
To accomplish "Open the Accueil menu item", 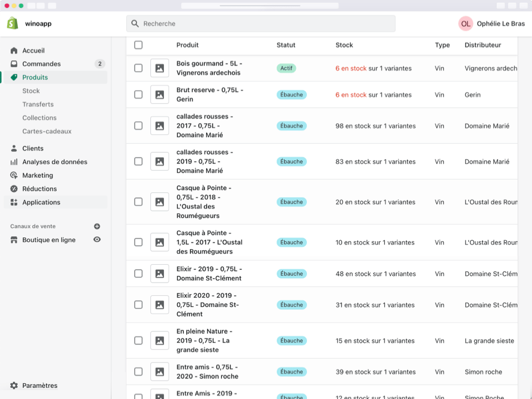I will tap(56, 51).
